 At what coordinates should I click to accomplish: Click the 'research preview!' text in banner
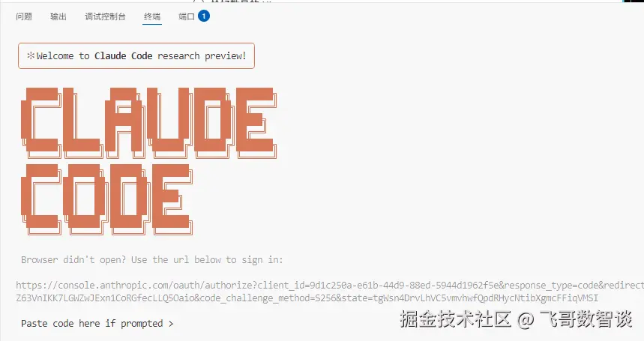coord(202,55)
